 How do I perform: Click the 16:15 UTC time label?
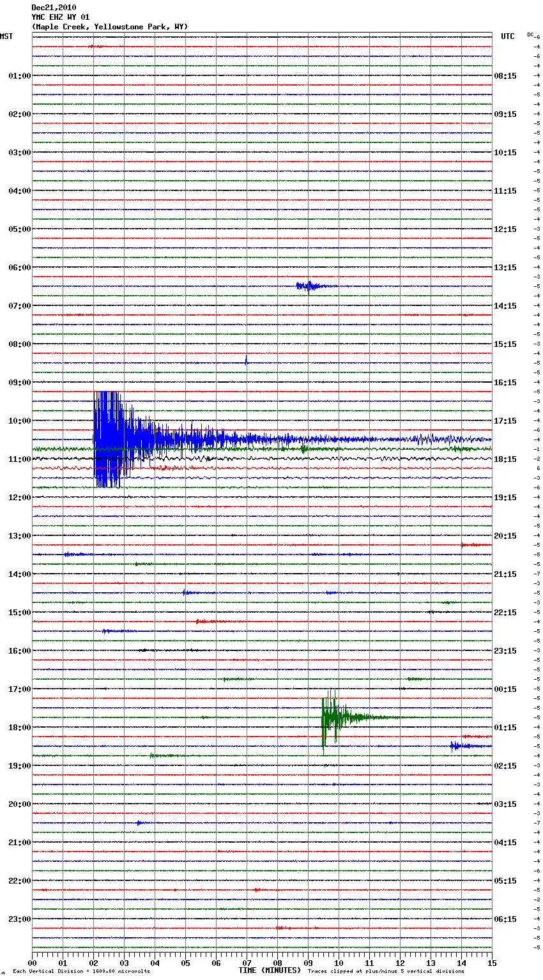click(505, 383)
